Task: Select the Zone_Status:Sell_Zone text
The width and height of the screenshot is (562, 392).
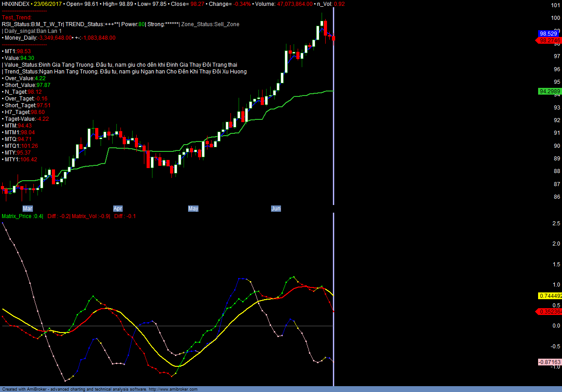Action: pyautogui.click(x=210, y=24)
